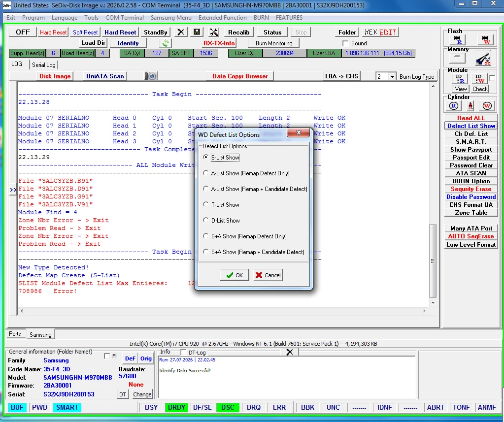Click the Disk Image button
The height and width of the screenshot is (422, 504).
pos(55,76)
